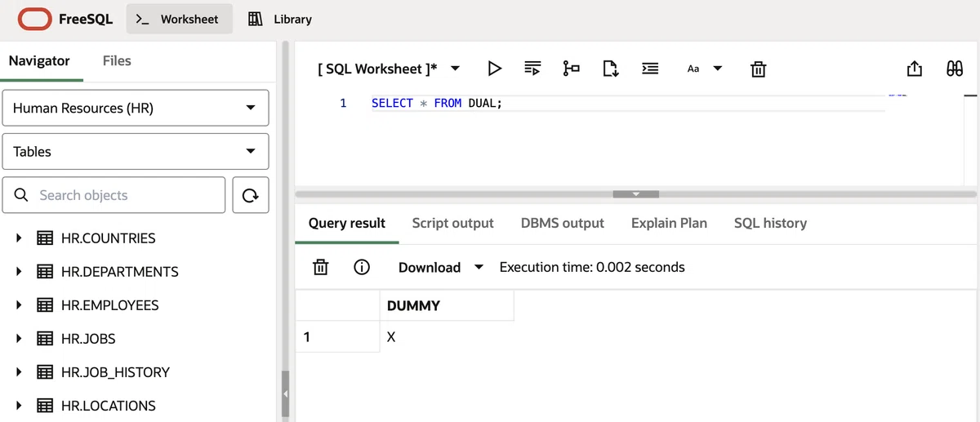Open the Library view

[x=279, y=19]
